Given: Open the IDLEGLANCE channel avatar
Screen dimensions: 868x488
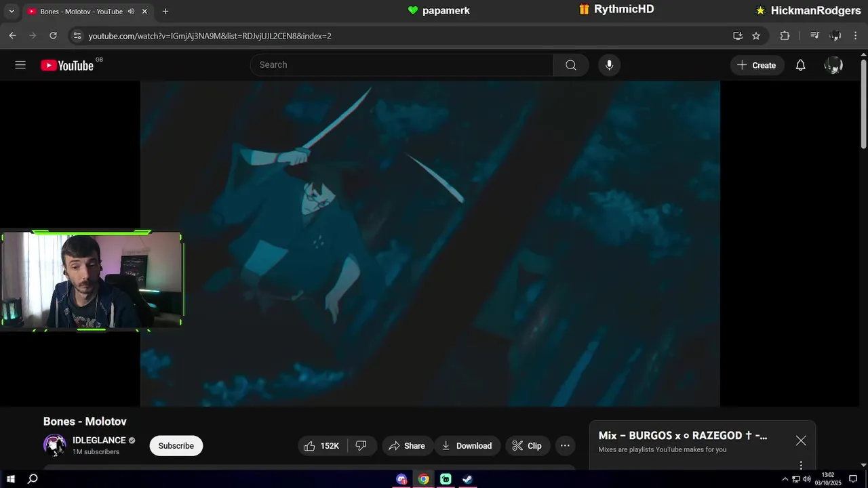Looking at the screenshot, I should (x=55, y=445).
